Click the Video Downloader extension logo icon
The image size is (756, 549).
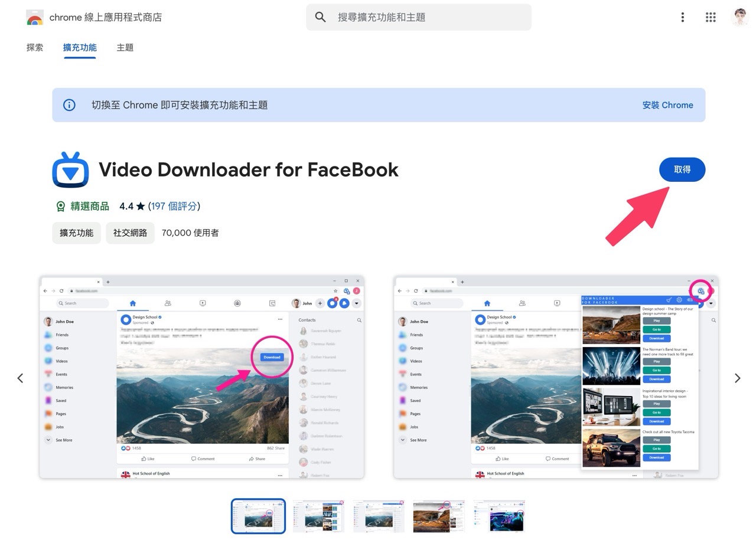point(70,169)
